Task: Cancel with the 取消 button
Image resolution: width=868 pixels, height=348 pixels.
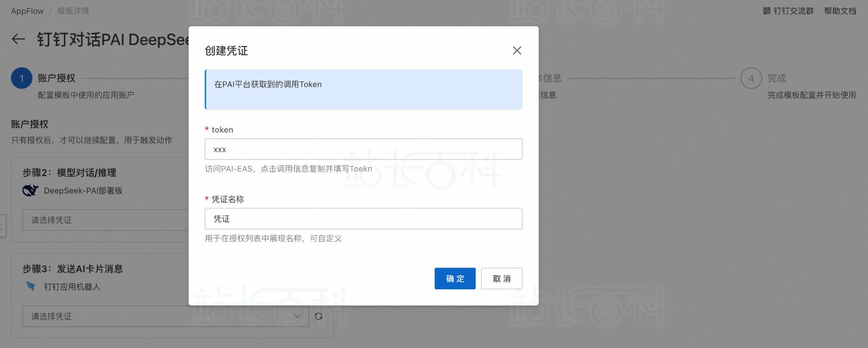Action: coord(501,279)
